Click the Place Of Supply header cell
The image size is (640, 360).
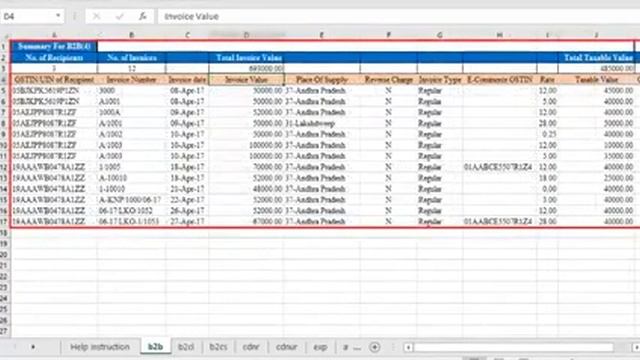pos(322,80)
